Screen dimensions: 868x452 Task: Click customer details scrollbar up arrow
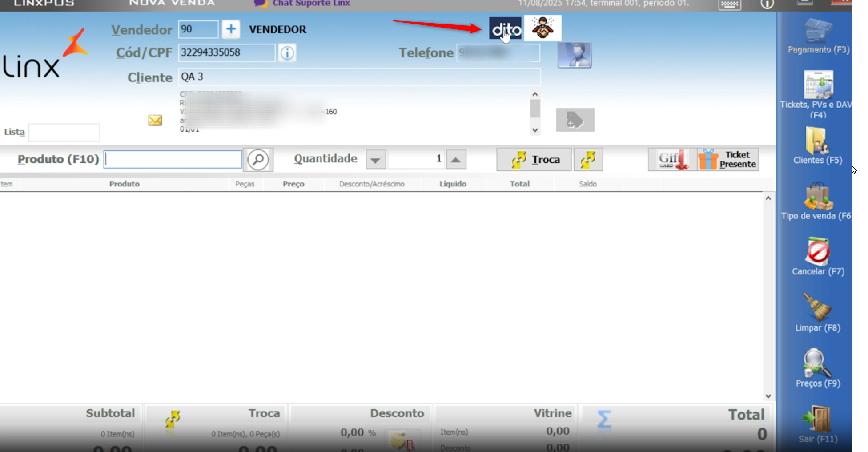click(x=535, y=94)
